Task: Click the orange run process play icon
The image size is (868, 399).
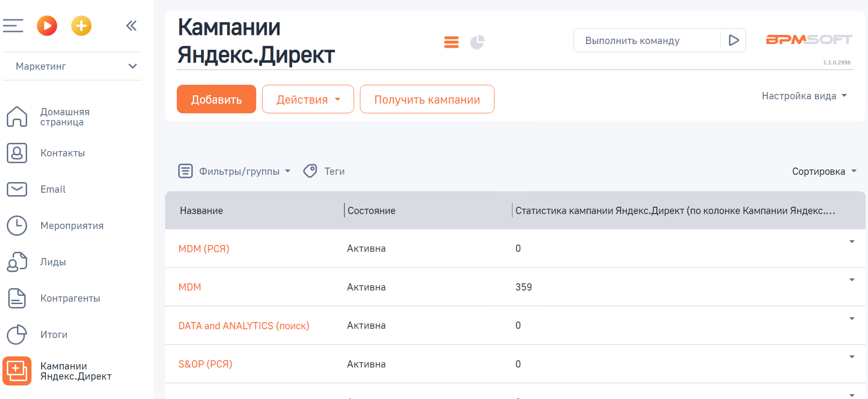Action: click(x=47, y=26)
